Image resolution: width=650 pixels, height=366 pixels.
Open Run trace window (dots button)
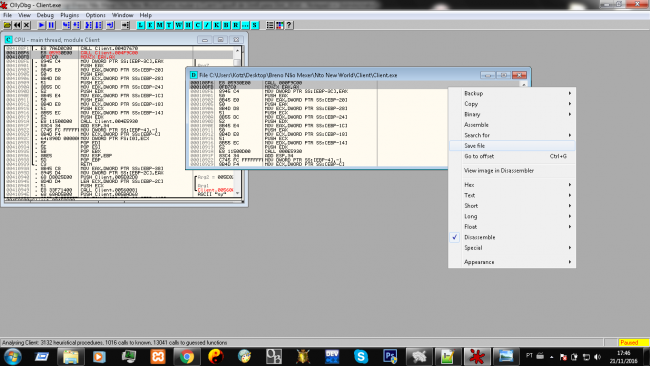pyautogui.click(x=245, y=25)
